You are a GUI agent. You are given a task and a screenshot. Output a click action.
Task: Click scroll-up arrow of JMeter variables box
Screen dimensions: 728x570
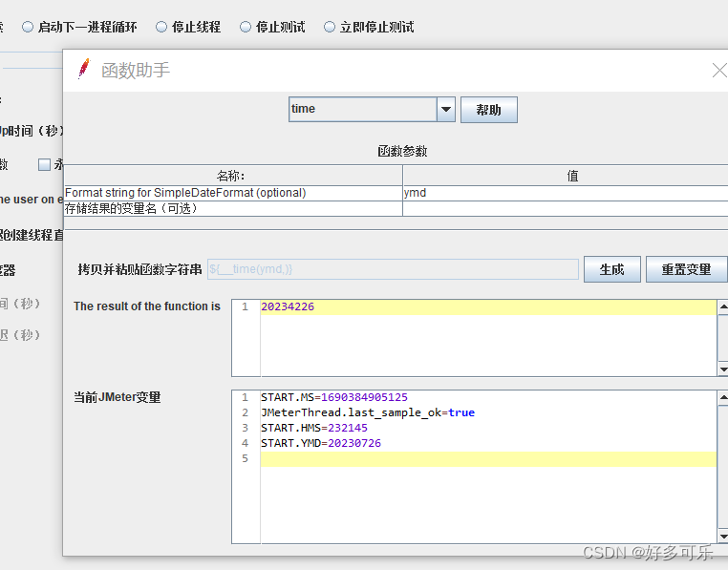pos(723,397)
